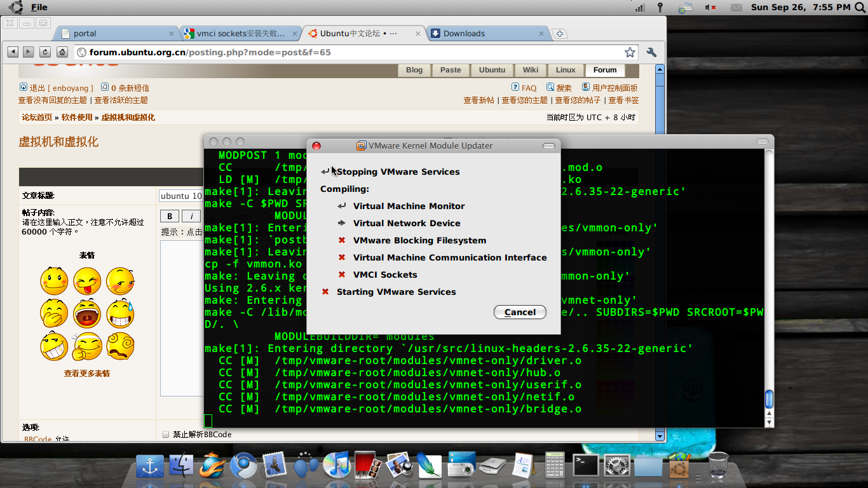The width and height of the screenshot is (868, 488).
Task: Open 查看您的主题 link
Action: click(524, 100)
